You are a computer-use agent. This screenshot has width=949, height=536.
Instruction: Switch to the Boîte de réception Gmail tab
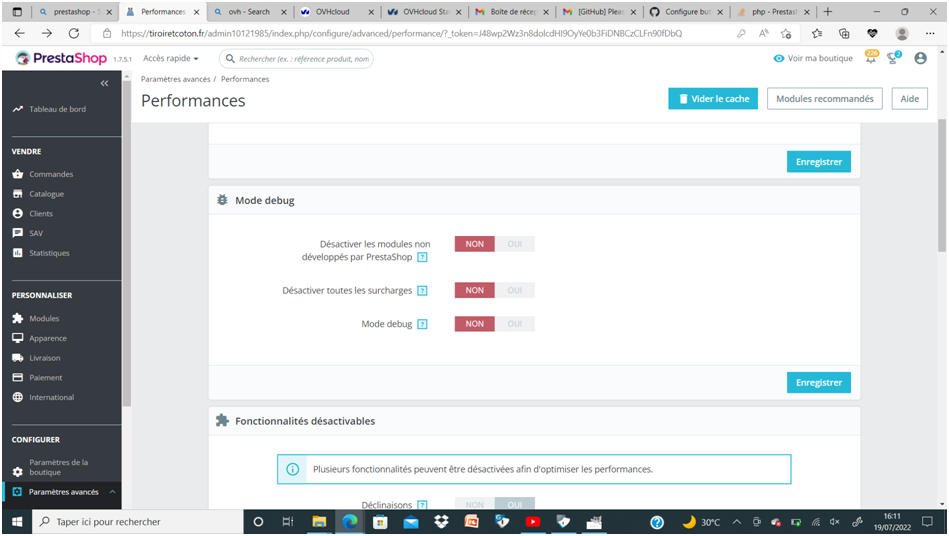click(512, 11)
